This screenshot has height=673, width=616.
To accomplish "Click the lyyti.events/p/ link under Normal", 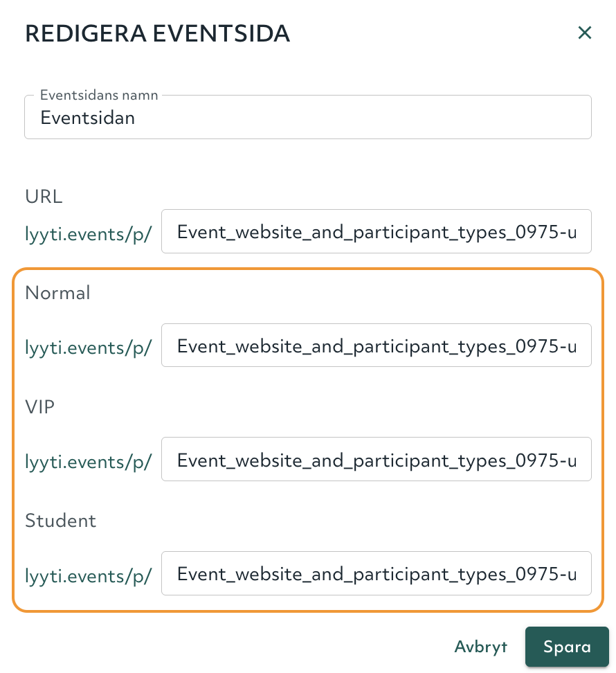I will [88, 348].
